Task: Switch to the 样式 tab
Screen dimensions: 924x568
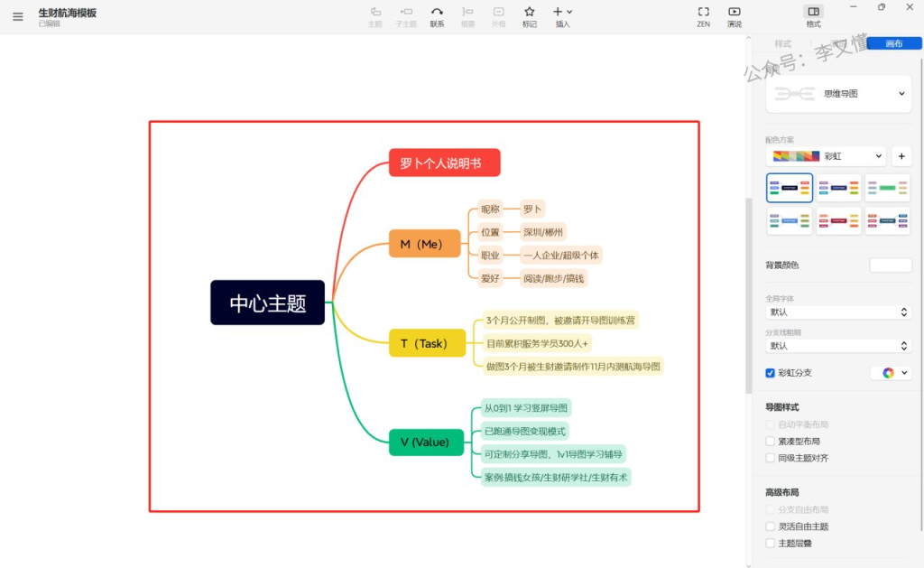Action: 782,43
